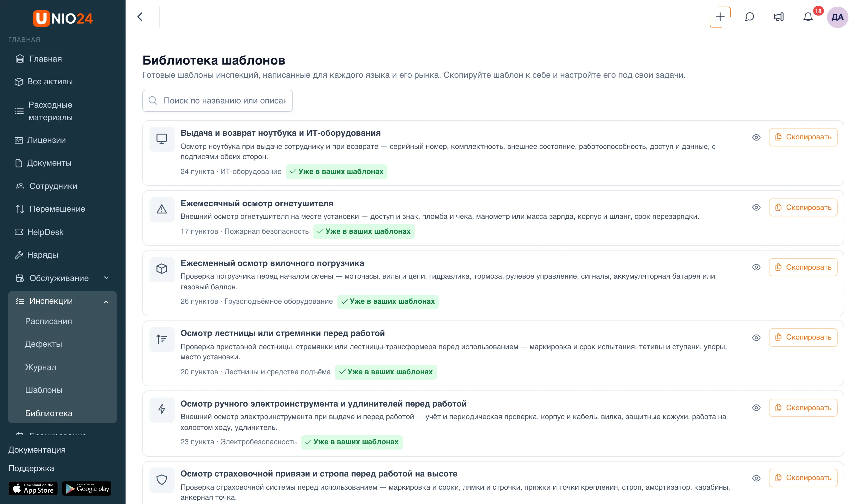Click the ladder template sort-arrow icon
The width and height of the screenshot is (861, 504).
coord(162,339)
